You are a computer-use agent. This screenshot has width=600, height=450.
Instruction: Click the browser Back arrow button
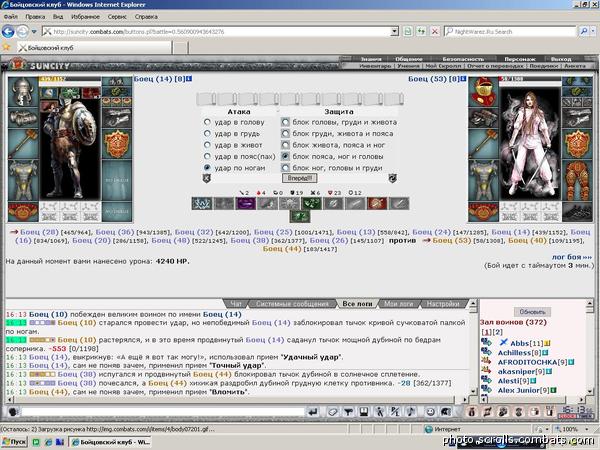tap(8, 31)
